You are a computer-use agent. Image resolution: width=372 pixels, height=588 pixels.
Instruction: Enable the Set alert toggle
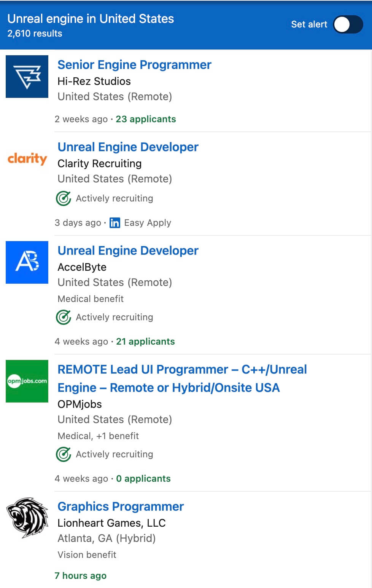[x=347, y=24]
